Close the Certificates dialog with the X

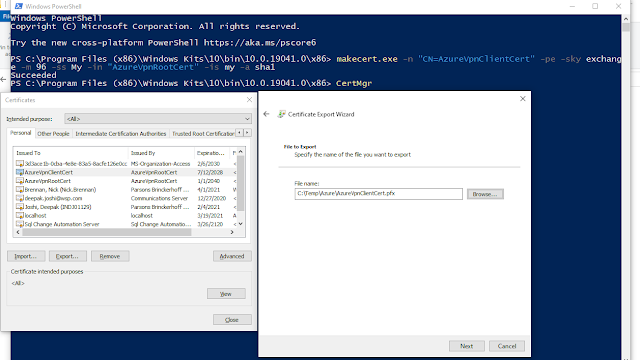(249, 100)
